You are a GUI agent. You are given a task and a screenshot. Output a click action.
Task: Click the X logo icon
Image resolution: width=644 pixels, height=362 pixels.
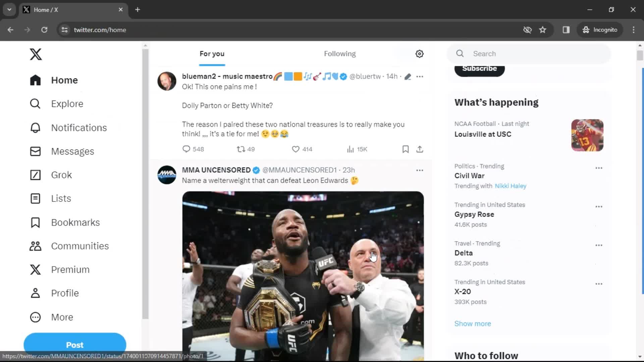click(x=36, y=54)
